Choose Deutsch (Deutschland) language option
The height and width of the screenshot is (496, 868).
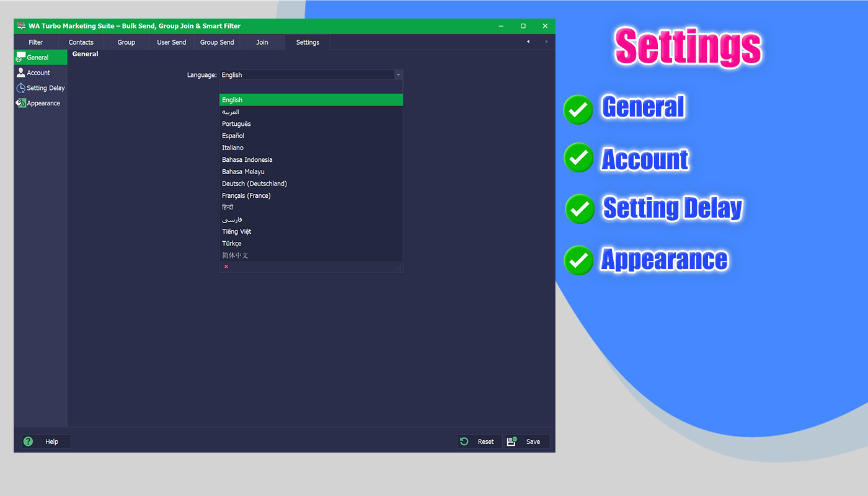coord(311,184)
